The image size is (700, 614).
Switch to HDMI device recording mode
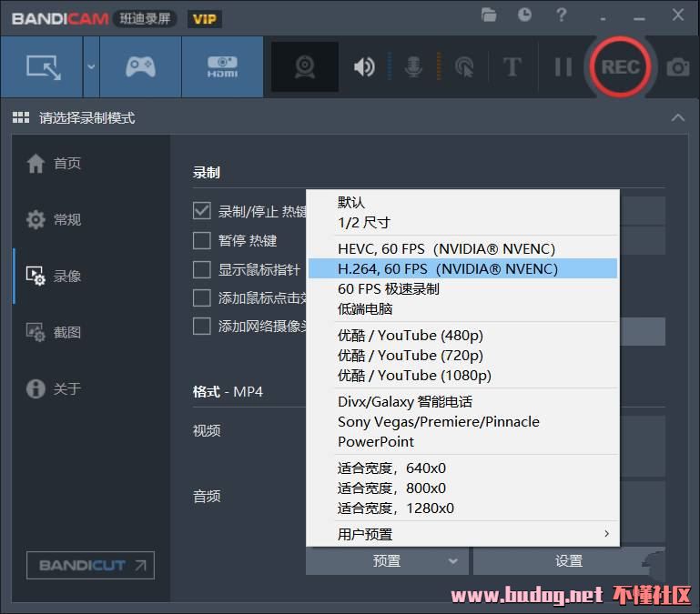tap(222, 67)
